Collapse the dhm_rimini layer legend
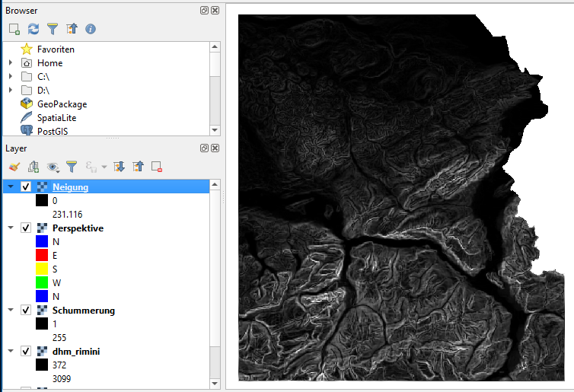The image size is (574, 392). pos(11,352)
